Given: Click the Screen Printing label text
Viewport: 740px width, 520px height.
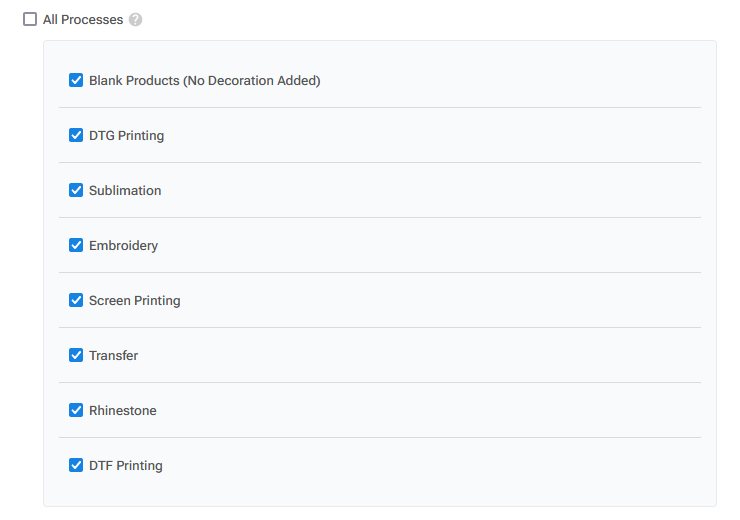Looking at the screenshot, I should [135, 301].
